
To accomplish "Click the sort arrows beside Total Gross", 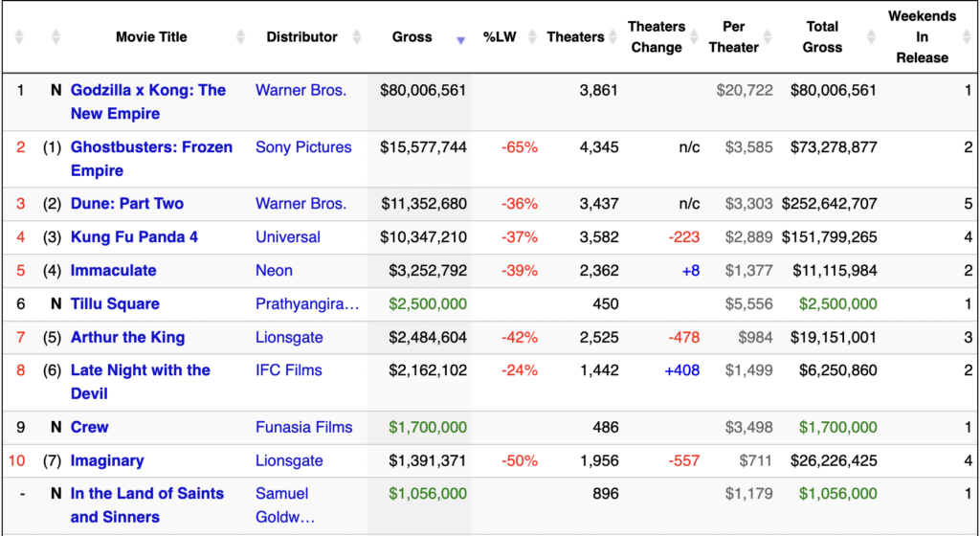I will [x=872, y=37].
